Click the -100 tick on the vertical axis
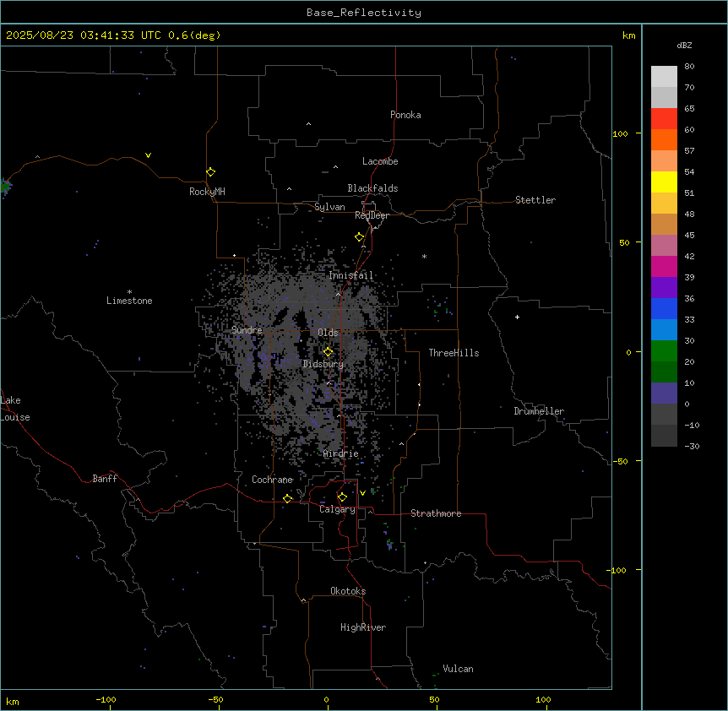The height and width of the screenshot is (711, 728). (x=617, y=570)
